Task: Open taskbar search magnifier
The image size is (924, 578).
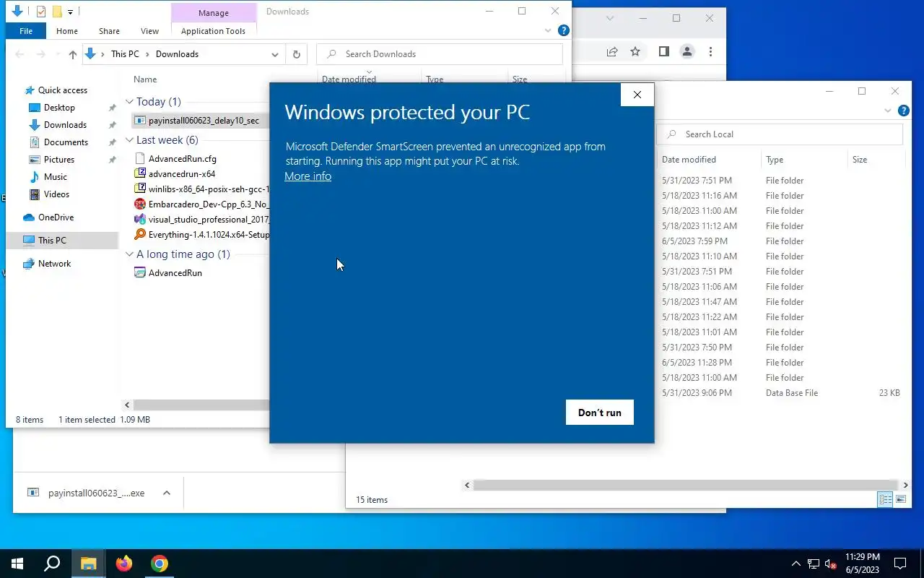Action: pyautogui.click(x=52, y=564)
